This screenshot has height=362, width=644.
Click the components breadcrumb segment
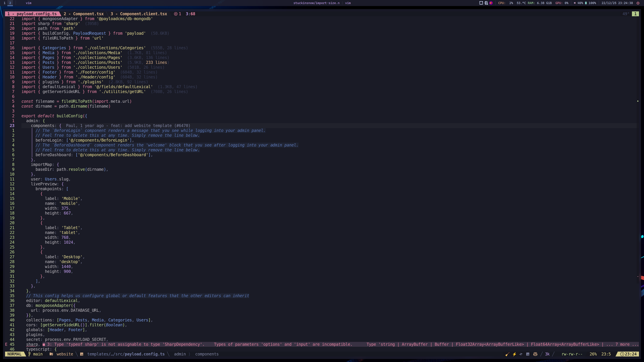pos(207,354)
